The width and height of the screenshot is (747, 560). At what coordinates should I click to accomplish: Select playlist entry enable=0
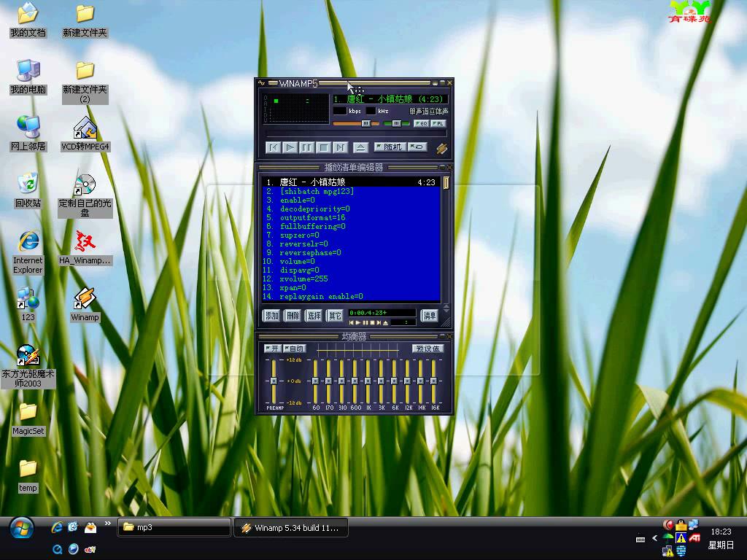point(351,200)
